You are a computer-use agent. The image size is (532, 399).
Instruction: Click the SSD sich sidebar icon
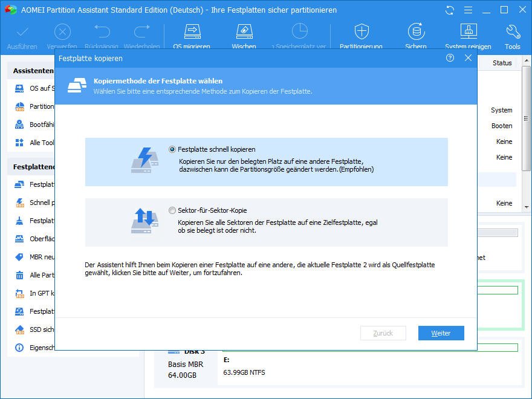pos(19,329)
